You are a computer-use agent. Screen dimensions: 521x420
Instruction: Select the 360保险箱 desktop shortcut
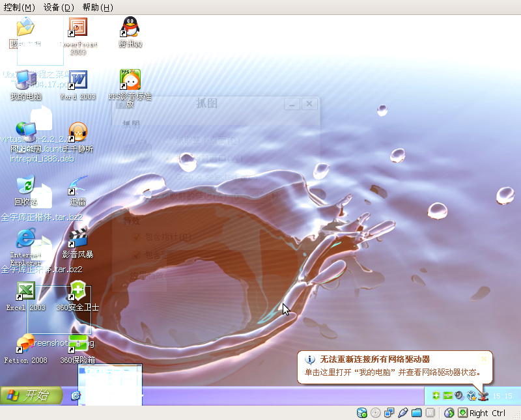point(78,349)
